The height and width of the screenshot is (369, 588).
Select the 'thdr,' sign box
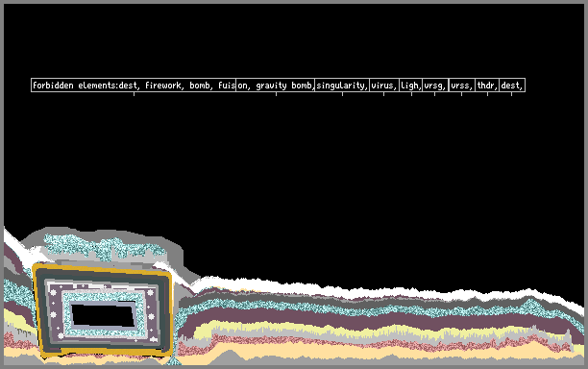coord(487,86)
